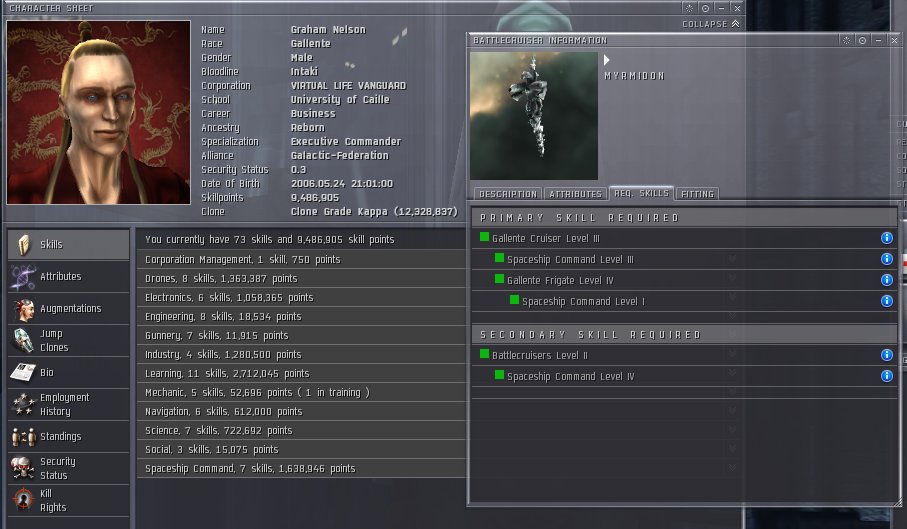907x529 pixels.
Task: Expand the Navigation skill group
Action: [x=301, y=412]
